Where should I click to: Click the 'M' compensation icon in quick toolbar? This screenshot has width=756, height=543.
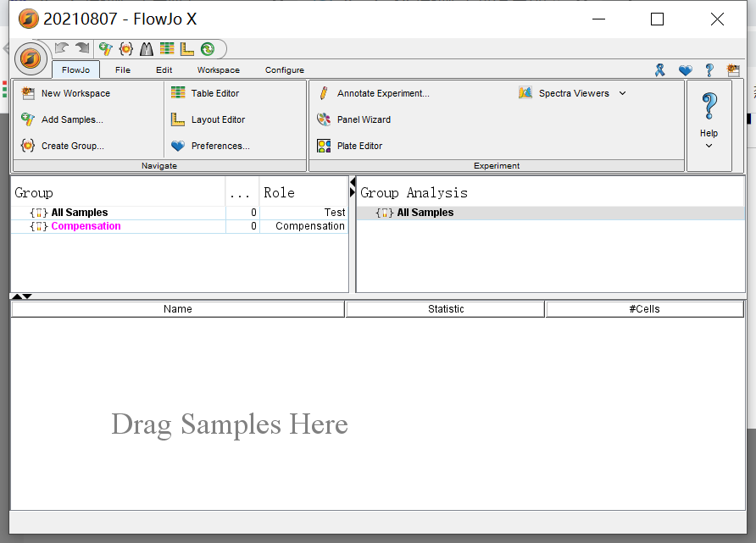point(147,48)
